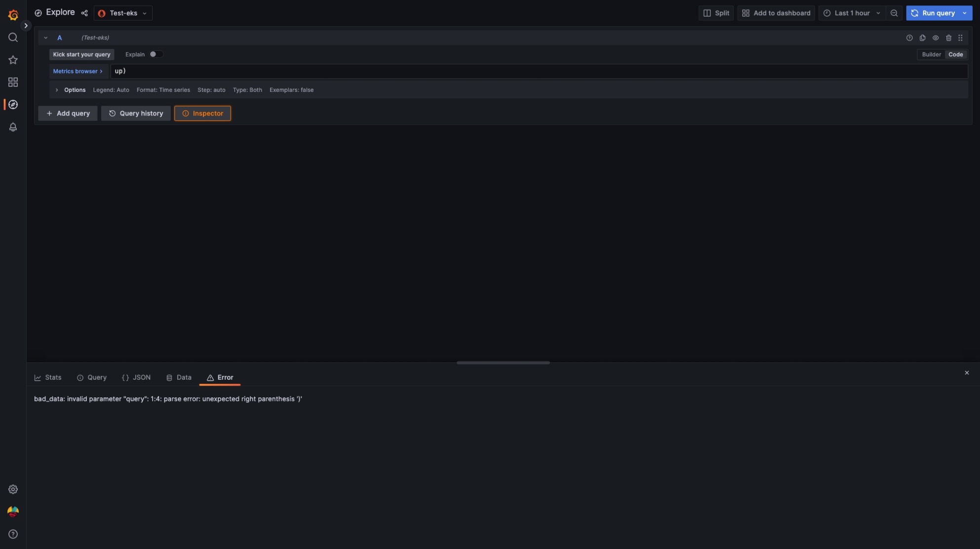Click inside the PromQL expression field

[296, 71]
